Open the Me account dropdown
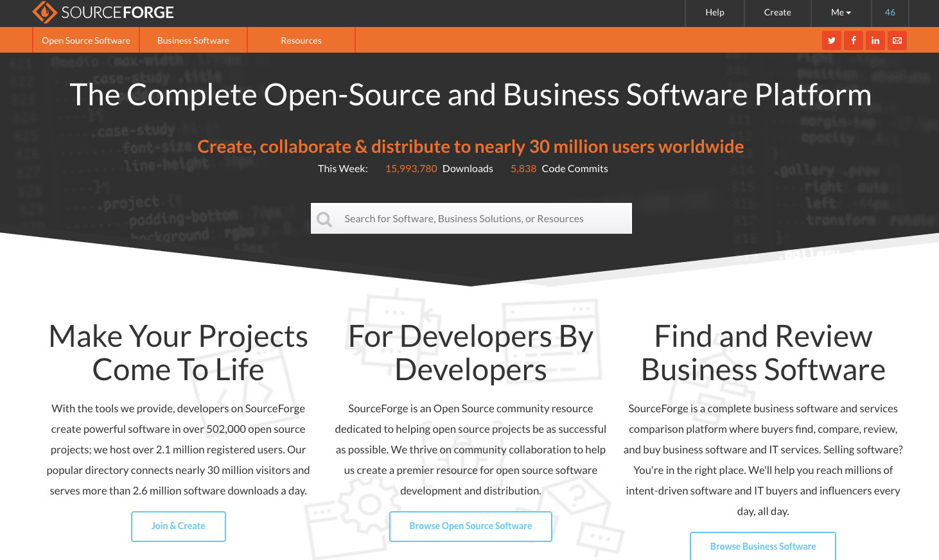This screenshot has width=939, height=560. (841, 12)
